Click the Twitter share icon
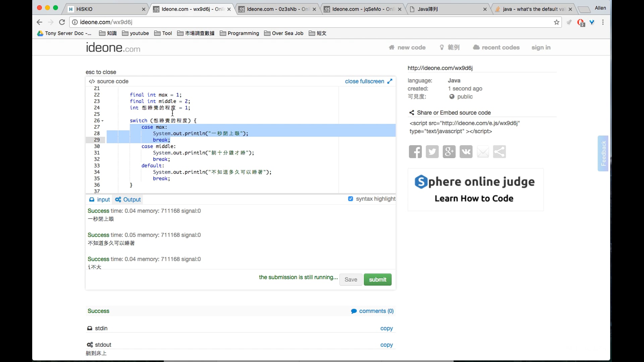Image resolution: width=644 pixels, height=362 pixels. point(432,152)
